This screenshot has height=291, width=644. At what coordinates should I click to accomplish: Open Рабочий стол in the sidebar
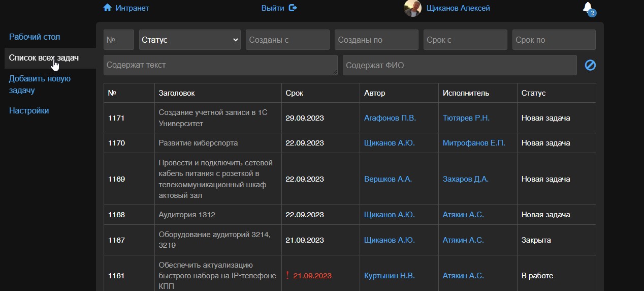point(35,37)
